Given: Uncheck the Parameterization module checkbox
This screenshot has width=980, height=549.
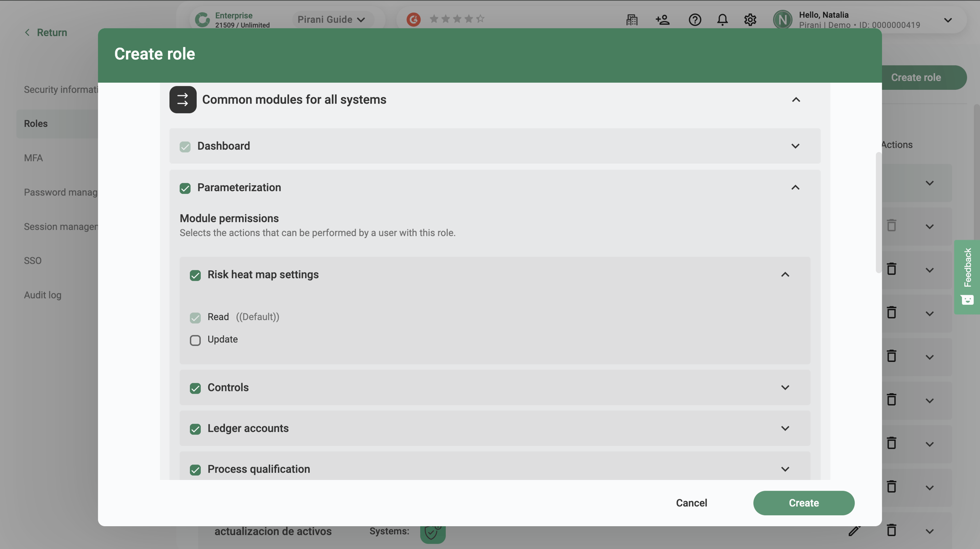Looking at the screenshot, I should 185,188.
